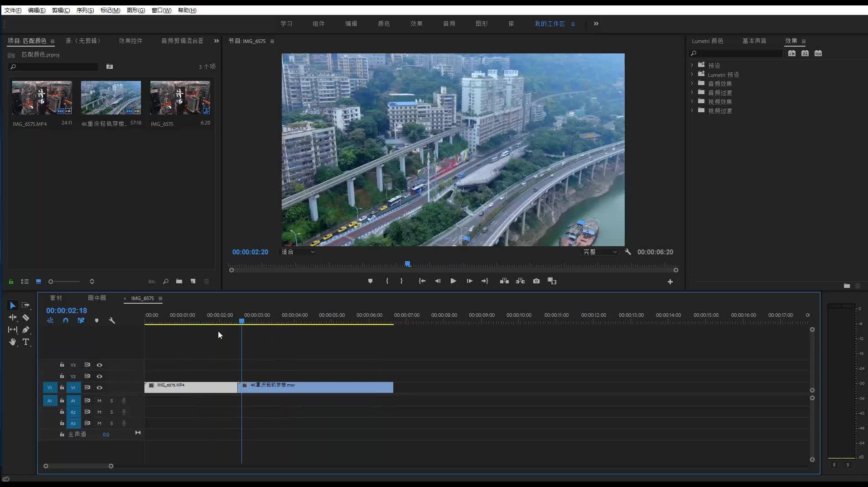Open Program monitor settings wrench
The image size is (868, 487).
tap(628, 252)
